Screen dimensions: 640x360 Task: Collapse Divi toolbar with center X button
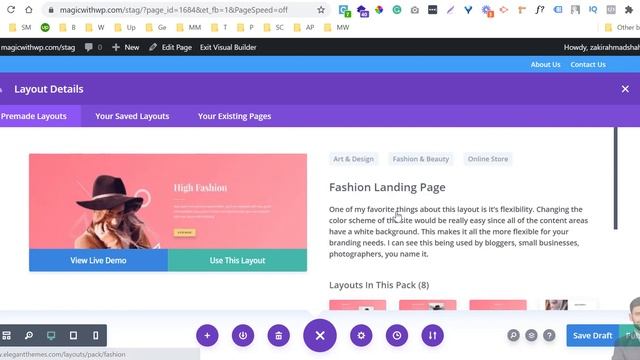tap(320, 336)
